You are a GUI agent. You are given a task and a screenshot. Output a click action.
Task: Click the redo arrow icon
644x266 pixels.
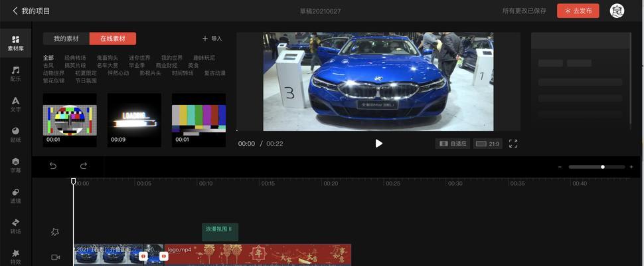tap(84, 166)
